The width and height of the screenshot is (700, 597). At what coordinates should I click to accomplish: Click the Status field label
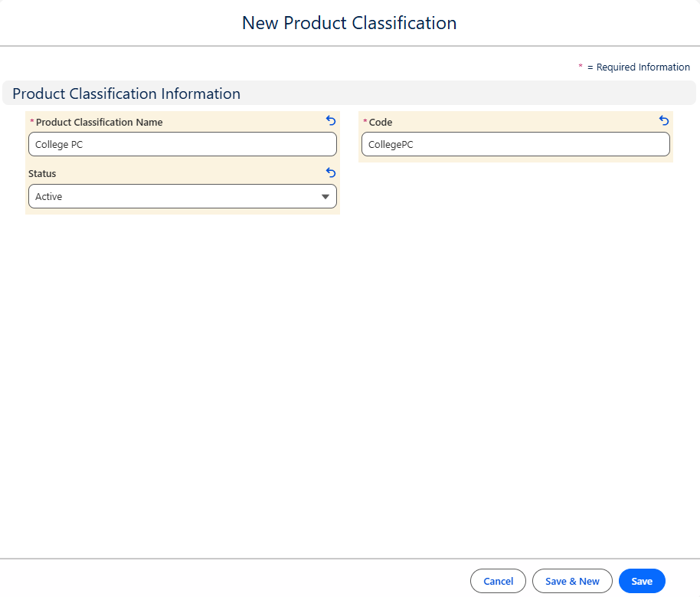pyautogui.click(x=42, y=174)
